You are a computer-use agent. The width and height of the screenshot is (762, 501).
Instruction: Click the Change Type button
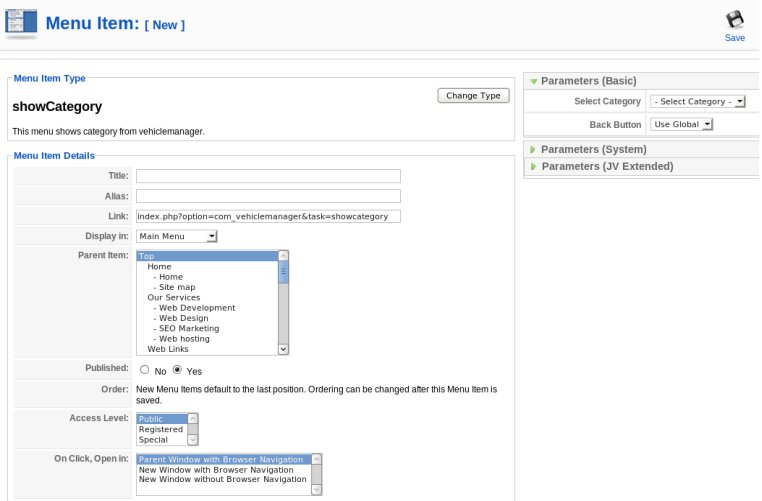(x=473, y=96)
